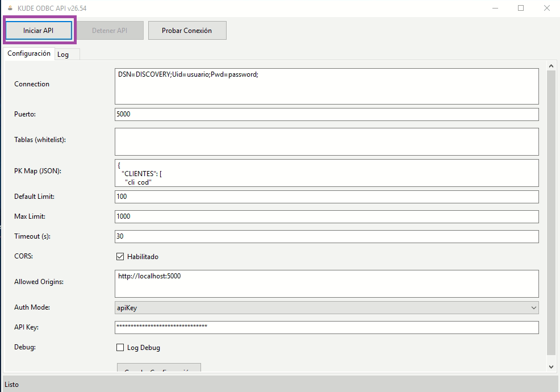560x392 pixels.
Task: Open the Auth Mode dropdown
Action: 327,308
